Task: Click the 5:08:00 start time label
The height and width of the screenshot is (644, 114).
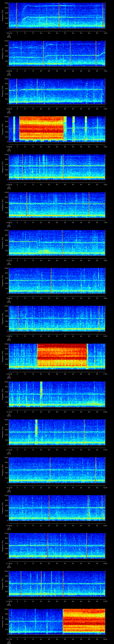Action: (9, 298)
